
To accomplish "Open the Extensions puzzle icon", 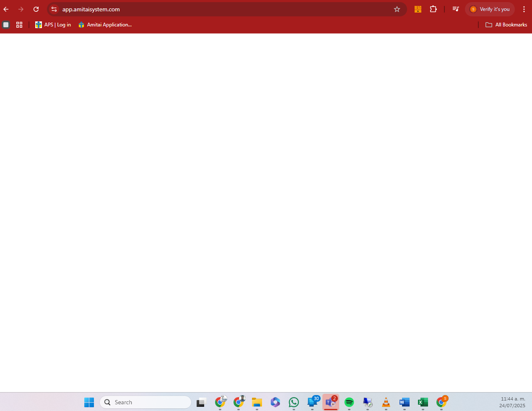I will [x=433, y=9].
